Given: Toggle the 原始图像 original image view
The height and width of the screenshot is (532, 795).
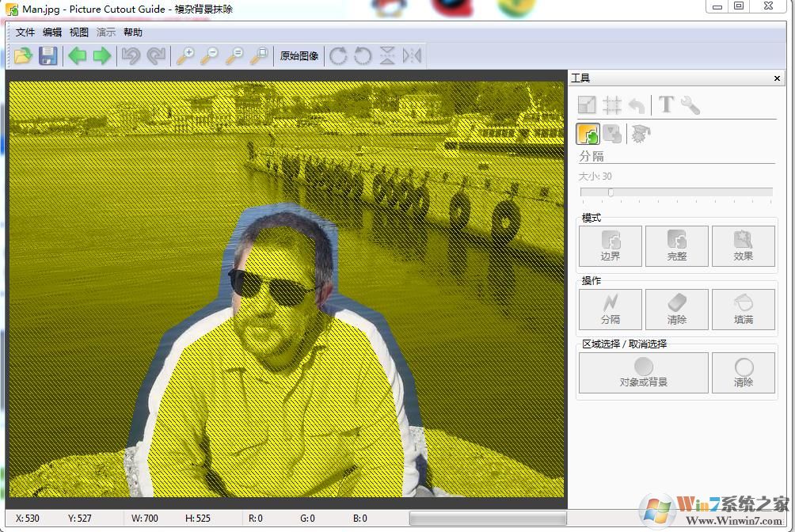Looking at the screenshot, I should 299,55.
